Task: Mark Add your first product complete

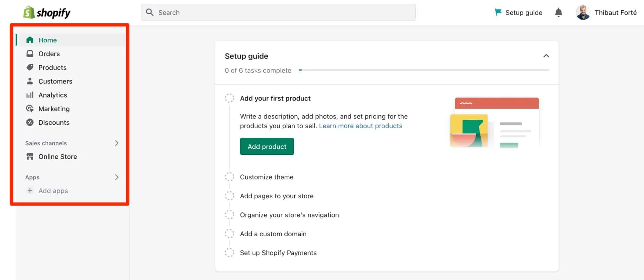Action: tap(230, 98)
